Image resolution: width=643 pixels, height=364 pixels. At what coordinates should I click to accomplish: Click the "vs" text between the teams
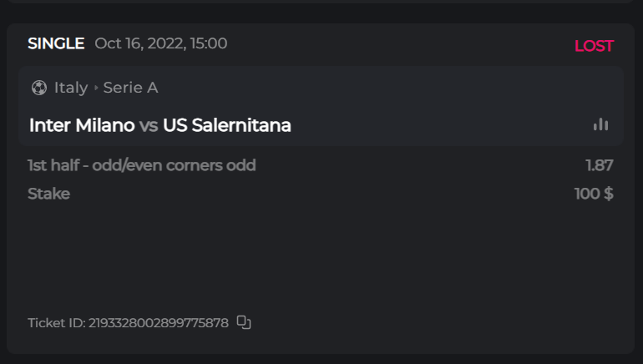pyautogui.click(x=149, y=125)
